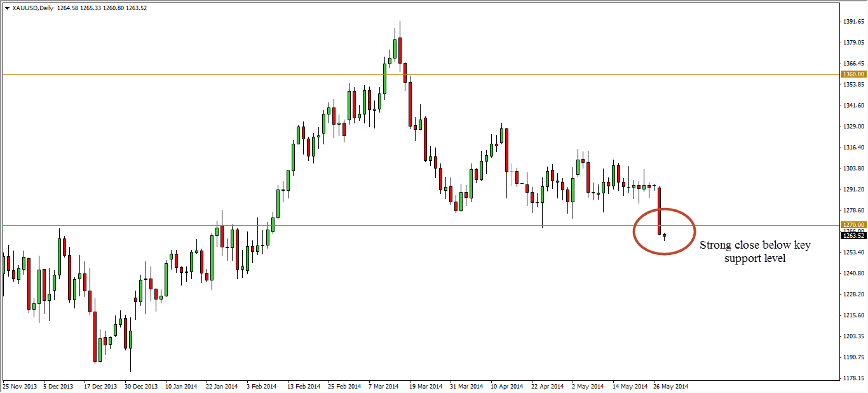Image resolution: width=868 pixels, height=393 pixels.
Task: Click the 3 Feb 2014 date label
Action: tap(262, 386)
